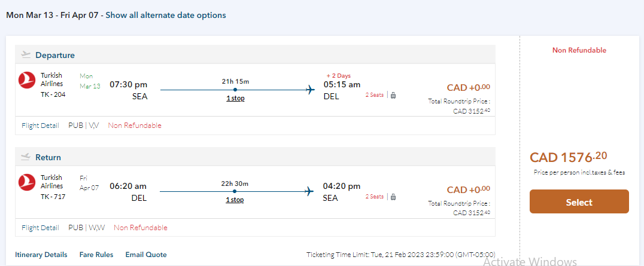Open the 1 stop details for return flight
The image size is (644, 266).
235,200
